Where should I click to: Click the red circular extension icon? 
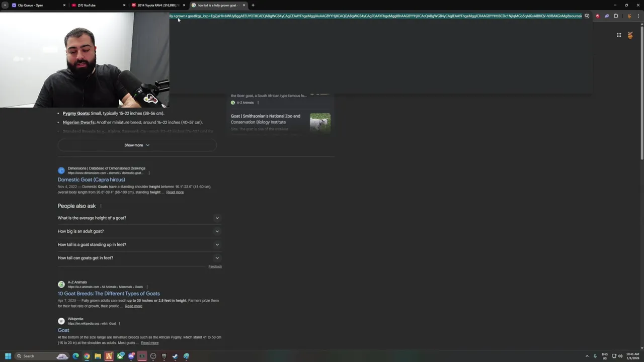tap(598, 16)
